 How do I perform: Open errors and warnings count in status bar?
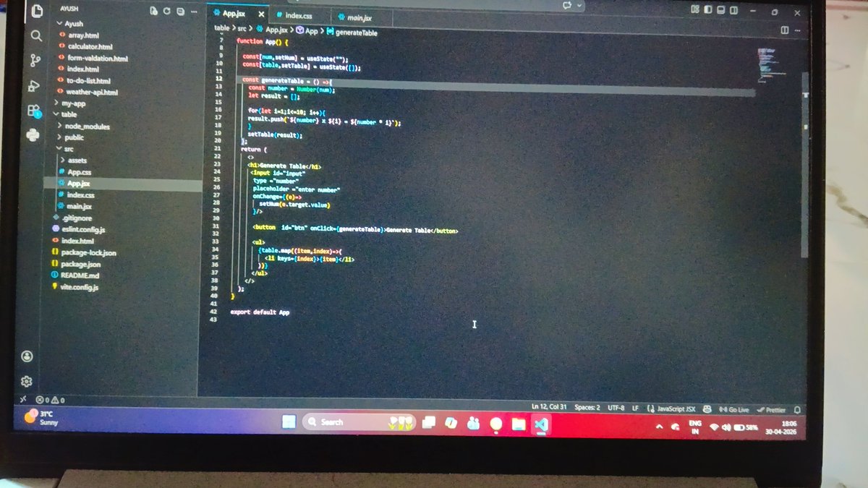50,399
